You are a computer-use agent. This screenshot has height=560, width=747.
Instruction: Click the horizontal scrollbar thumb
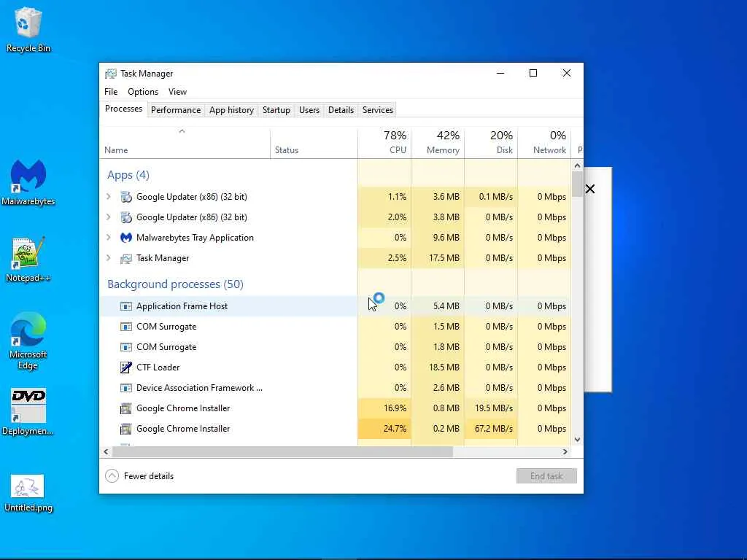[282, 451]
